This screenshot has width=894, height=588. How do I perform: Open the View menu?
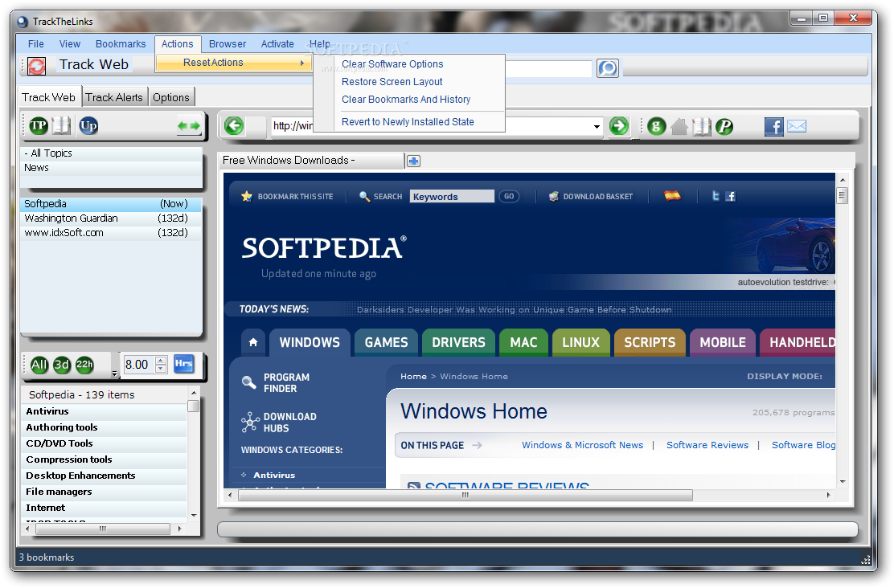point(70,44)
